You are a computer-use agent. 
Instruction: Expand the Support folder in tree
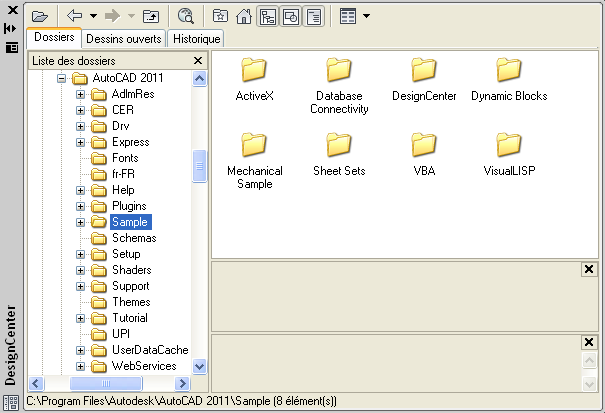[81, 286]
